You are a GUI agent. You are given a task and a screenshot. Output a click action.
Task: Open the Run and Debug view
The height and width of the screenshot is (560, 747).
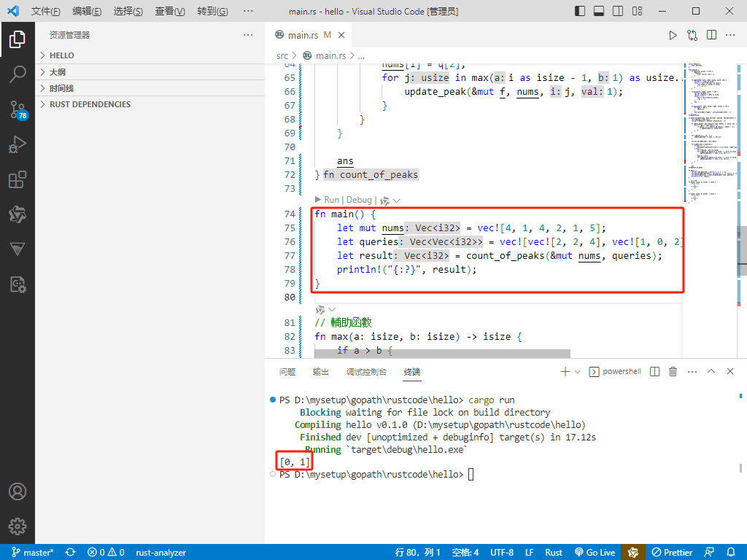18,144
